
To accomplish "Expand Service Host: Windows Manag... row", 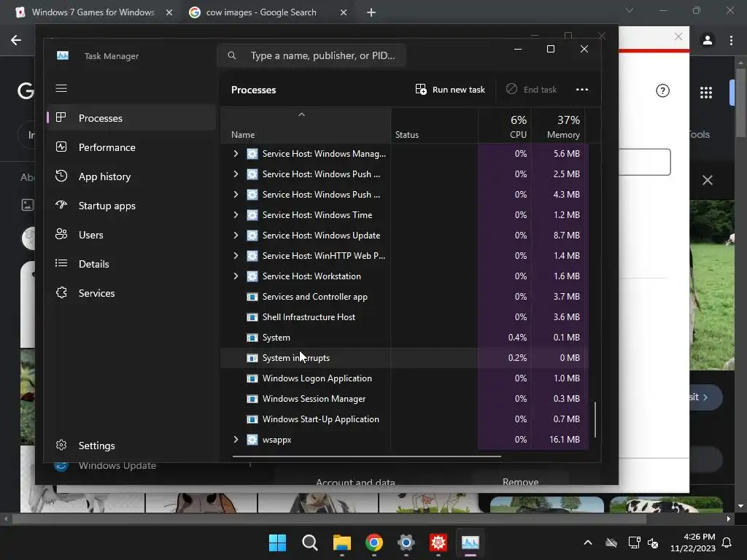I will 236,153.
